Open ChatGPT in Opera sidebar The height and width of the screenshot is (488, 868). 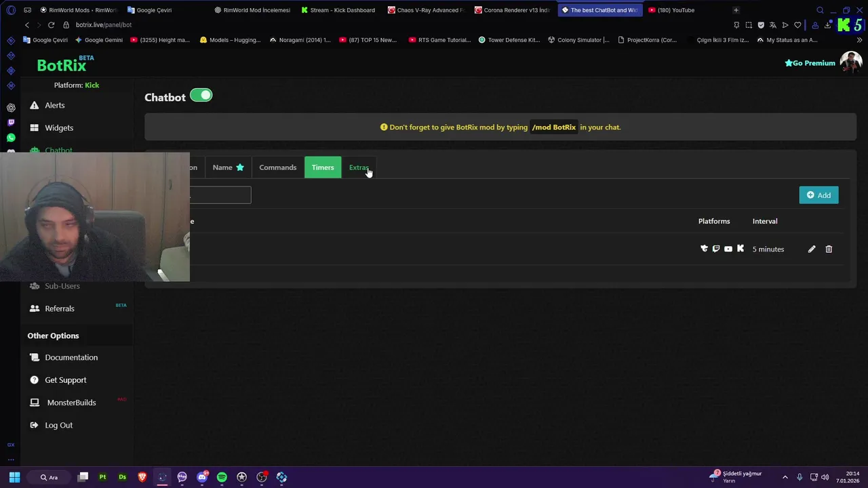[11, 108]
